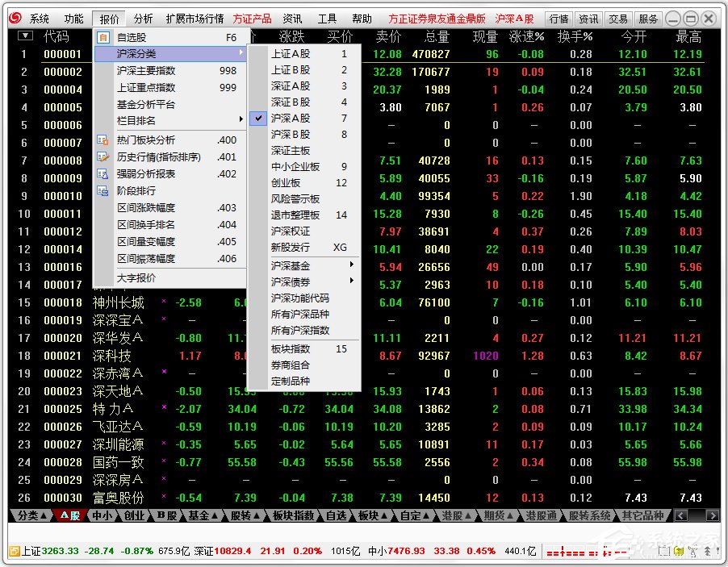This screenshot has width=728, height=567.
Task: Sort by 换手% column header
Action: pyautogui.click(x=575, y=36)
